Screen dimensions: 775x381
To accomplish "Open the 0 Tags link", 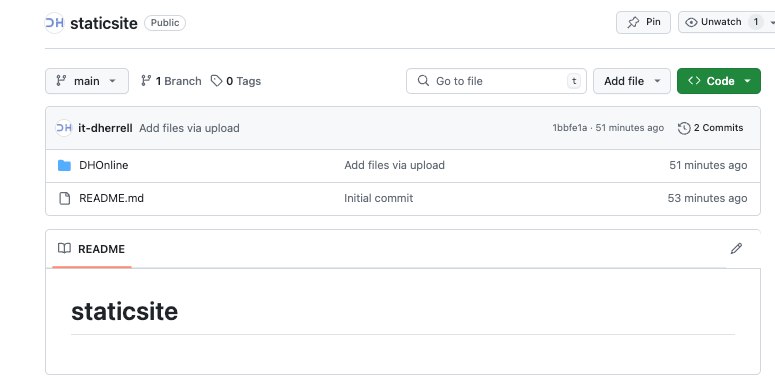I will coord(236,81).
